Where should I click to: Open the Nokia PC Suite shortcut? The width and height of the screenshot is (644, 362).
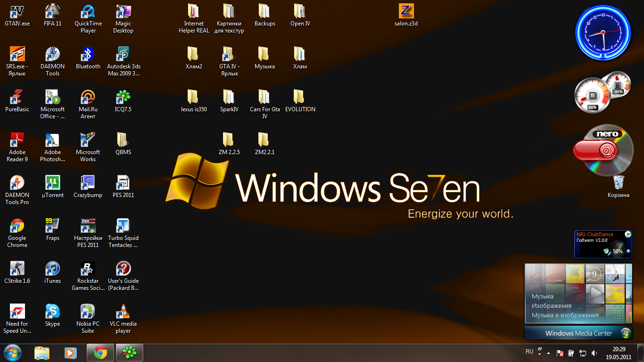[88, 319]
